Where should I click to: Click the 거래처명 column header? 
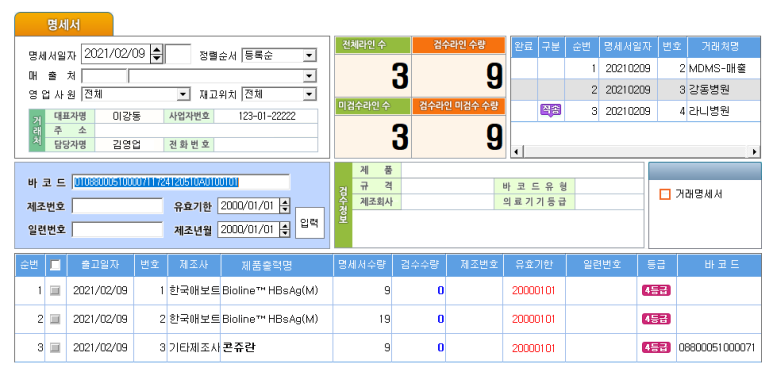coord(720,47)
